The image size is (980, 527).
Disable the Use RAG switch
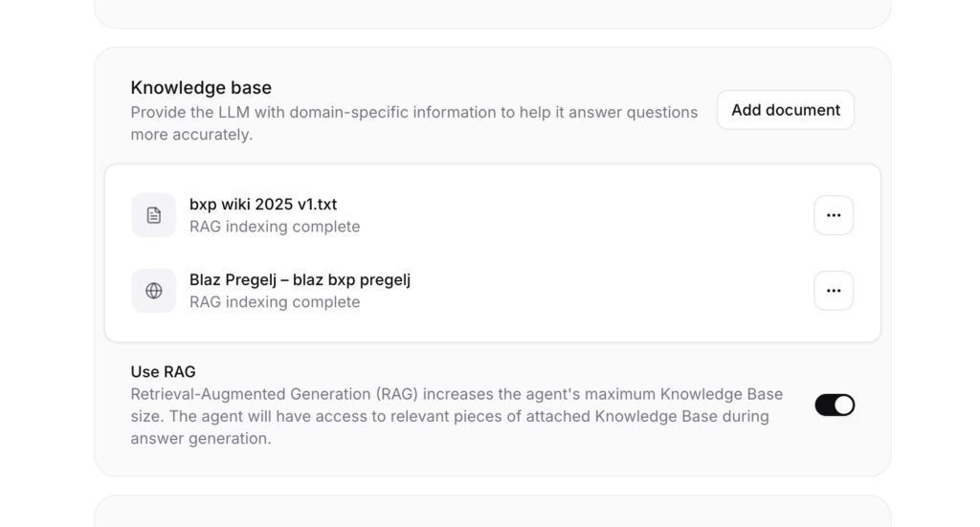click(835, 405)
